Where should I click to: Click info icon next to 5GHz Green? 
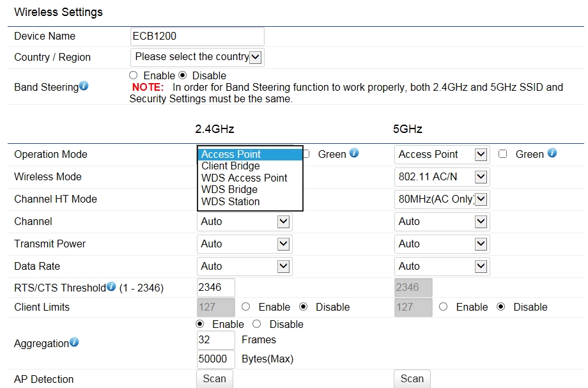pyautogui.click(x=552, y=153)
